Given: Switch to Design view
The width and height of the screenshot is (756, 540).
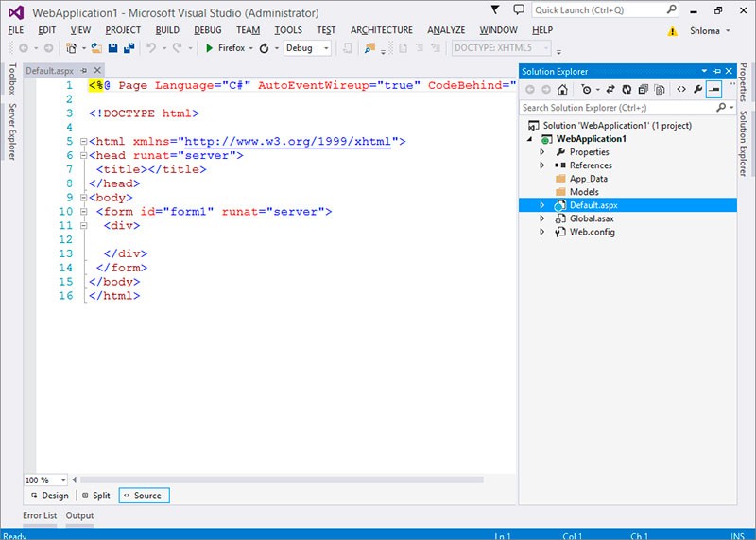Looking at the screenshot, I should [x=50, y=496].
